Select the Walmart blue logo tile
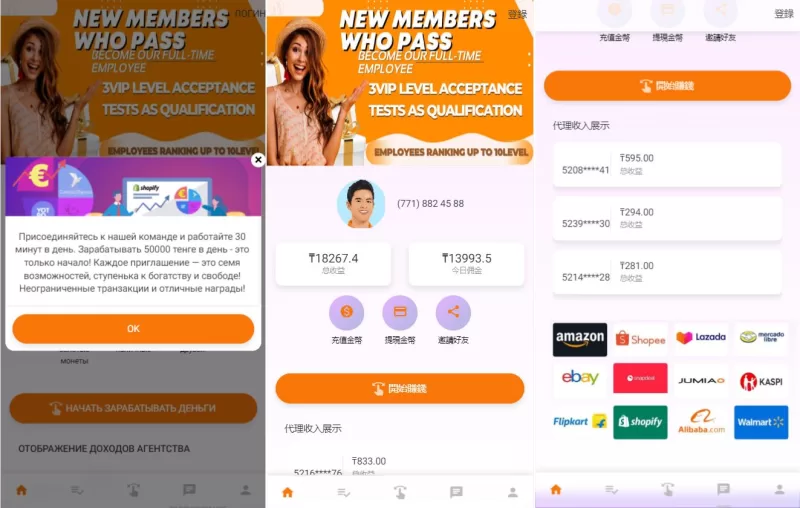Image resolution: width=800 pixels, height=508 pixels. click(761, 422)
